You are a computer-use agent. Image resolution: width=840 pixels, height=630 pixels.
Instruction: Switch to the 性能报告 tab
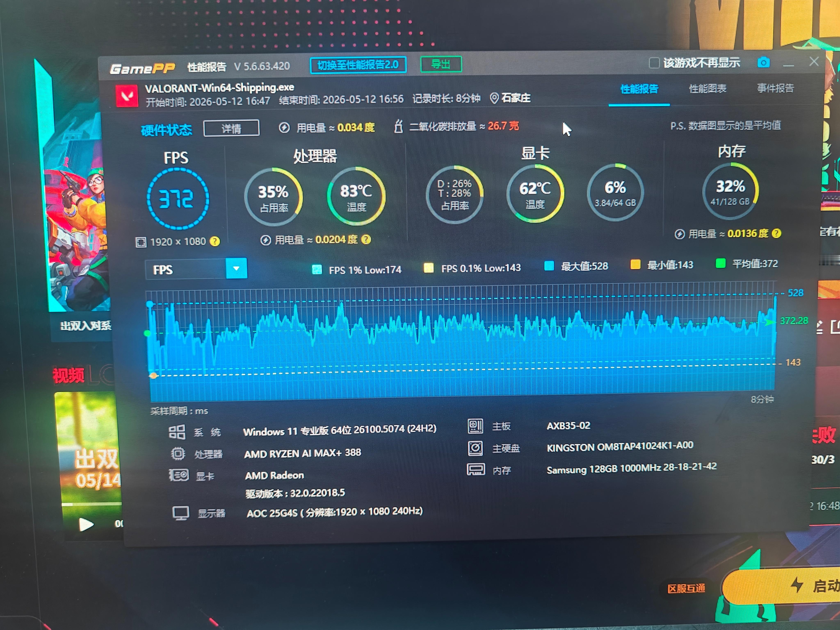[x=639, y=89]
